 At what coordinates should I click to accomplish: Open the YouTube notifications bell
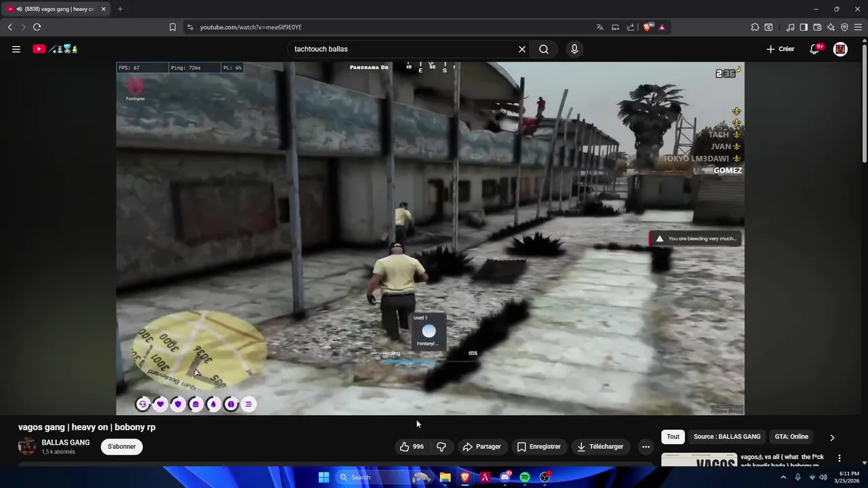(815, 49)
